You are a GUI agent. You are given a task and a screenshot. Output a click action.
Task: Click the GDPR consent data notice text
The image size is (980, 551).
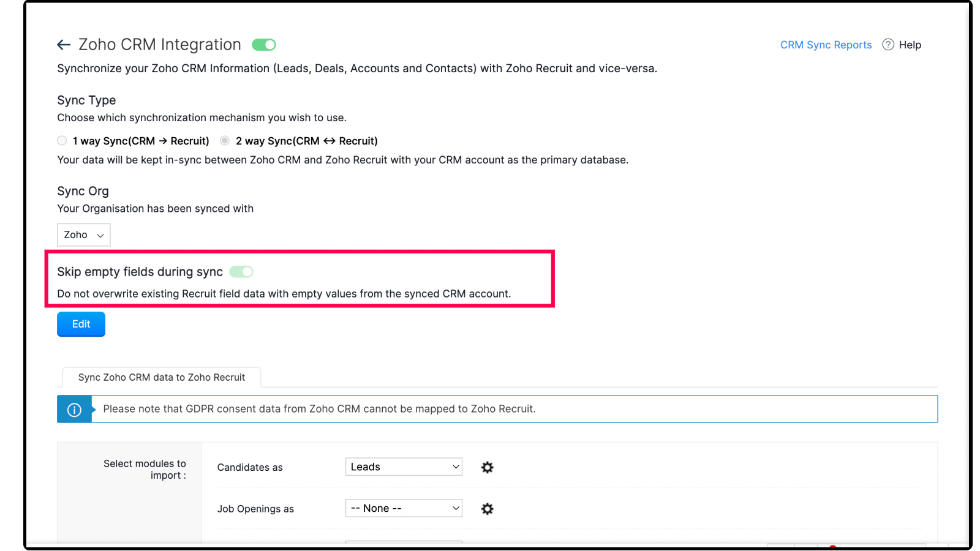[x=319, y=409]
